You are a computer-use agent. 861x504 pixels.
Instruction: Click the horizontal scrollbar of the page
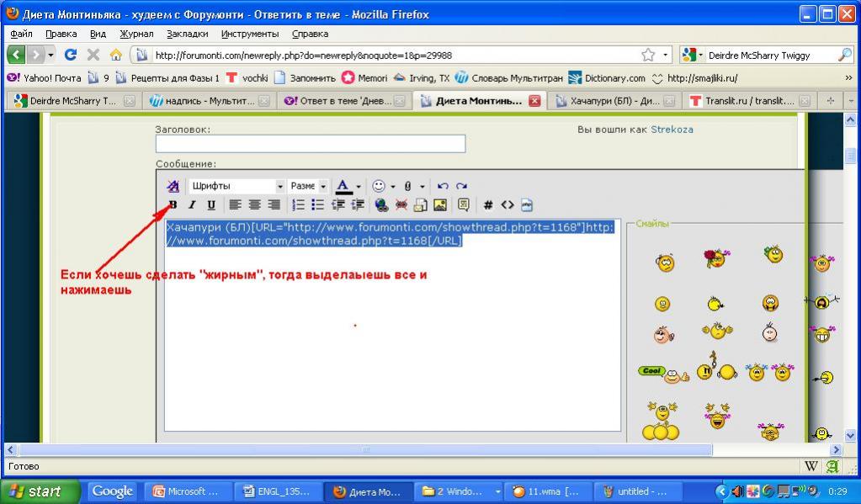(365, 449)
